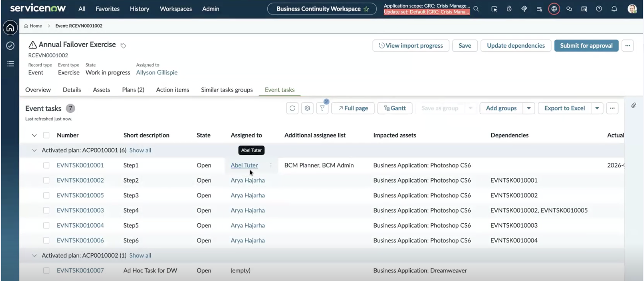Open the filter funnel icon
Image resolution: width=644 pixels, height=281 pixels.
[322, 108]
